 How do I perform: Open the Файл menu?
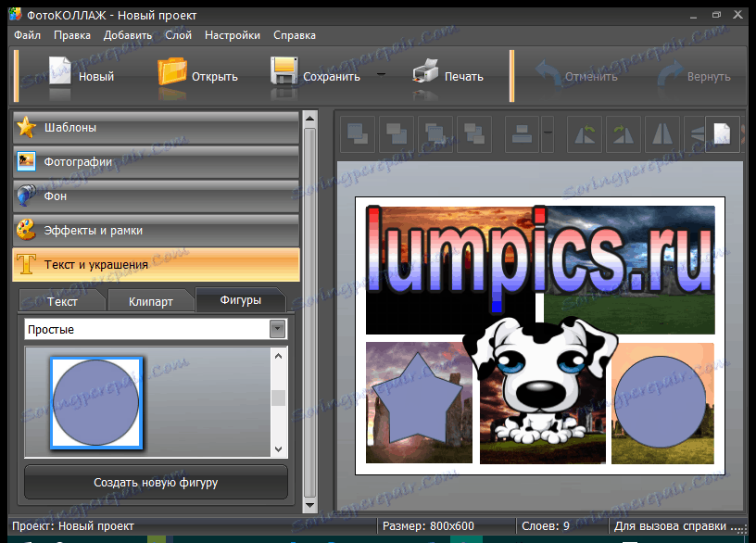click(27, 35)
